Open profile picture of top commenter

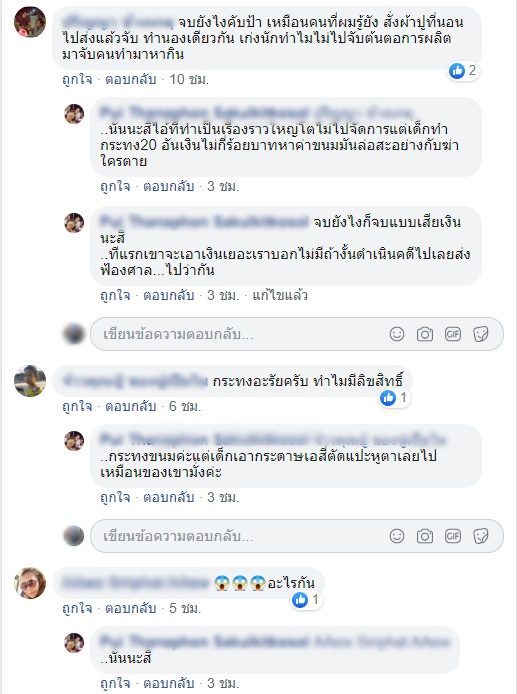click(30, 22)
